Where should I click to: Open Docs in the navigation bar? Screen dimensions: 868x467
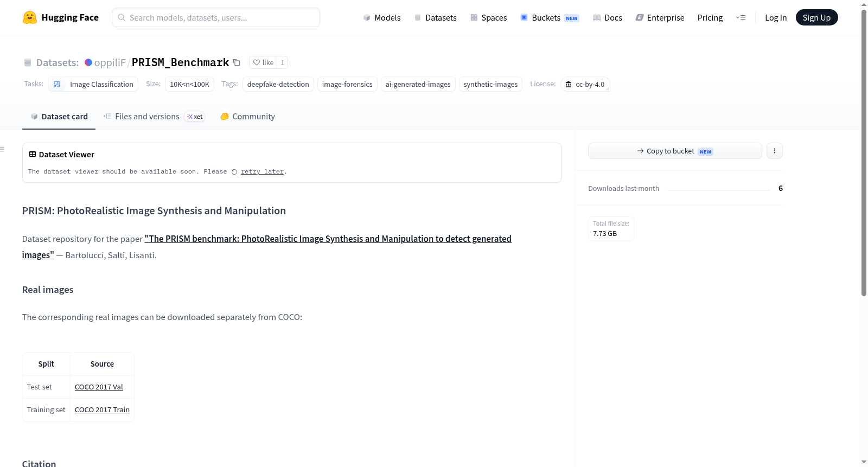(x=608, y=17)
